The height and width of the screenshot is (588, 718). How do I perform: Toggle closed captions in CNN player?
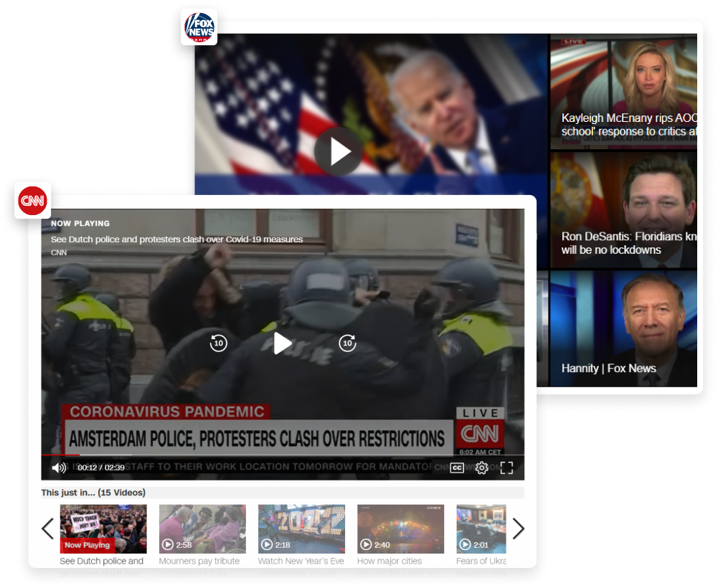point(457,468)
